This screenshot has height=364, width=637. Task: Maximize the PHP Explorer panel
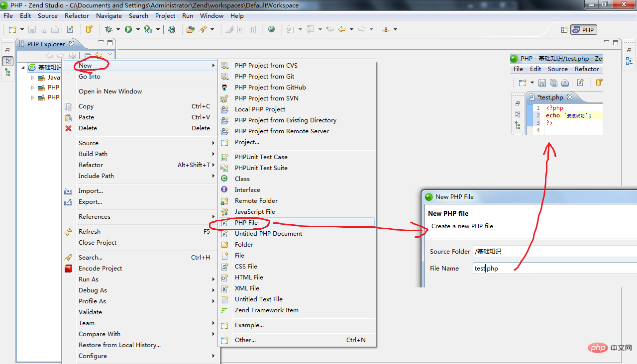[110, 42]
